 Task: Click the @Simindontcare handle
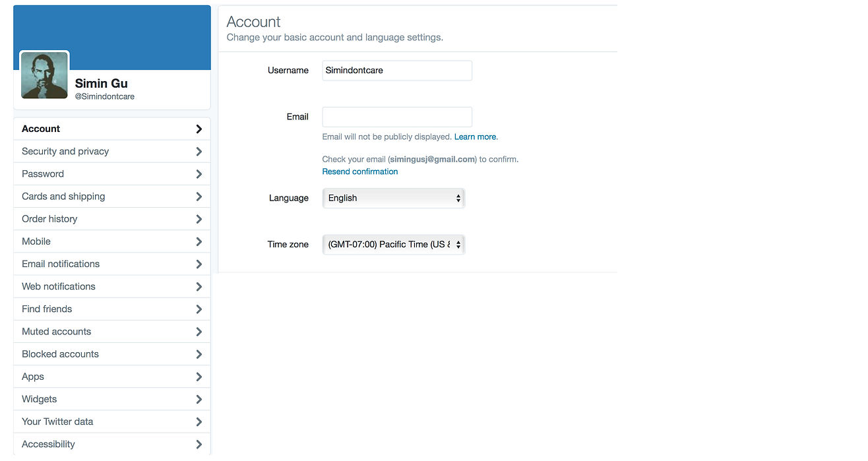tap(105, 96)
